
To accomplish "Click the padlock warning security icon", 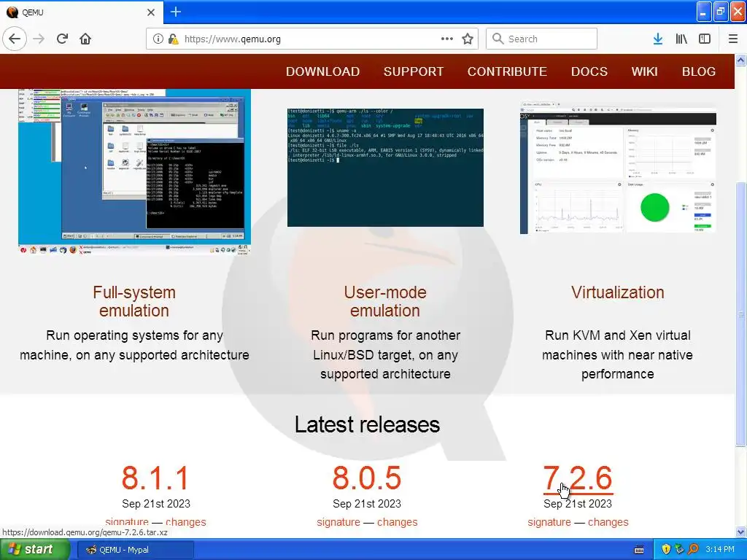I will (173, 39).
